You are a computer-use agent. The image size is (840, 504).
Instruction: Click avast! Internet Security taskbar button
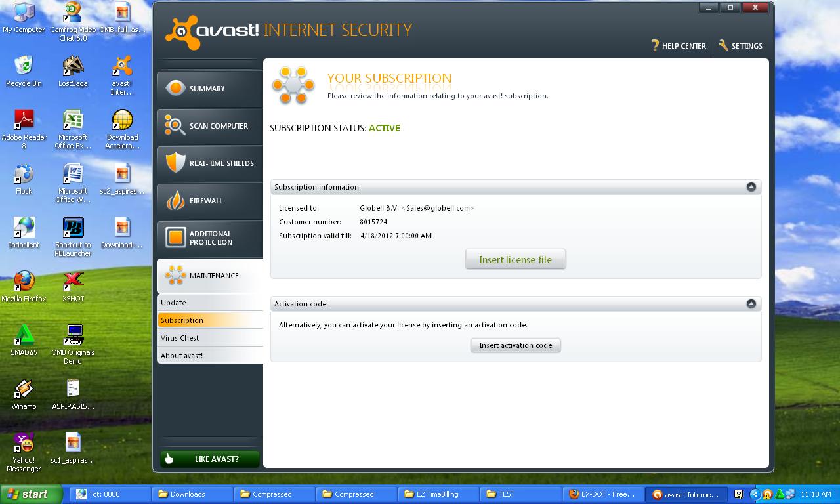686,494
